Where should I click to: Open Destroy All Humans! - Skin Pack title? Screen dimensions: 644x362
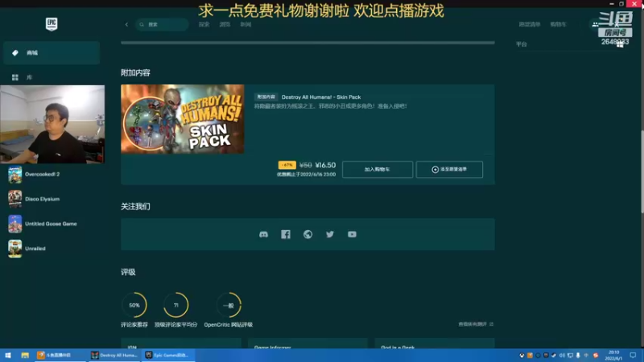click(320, 97)
